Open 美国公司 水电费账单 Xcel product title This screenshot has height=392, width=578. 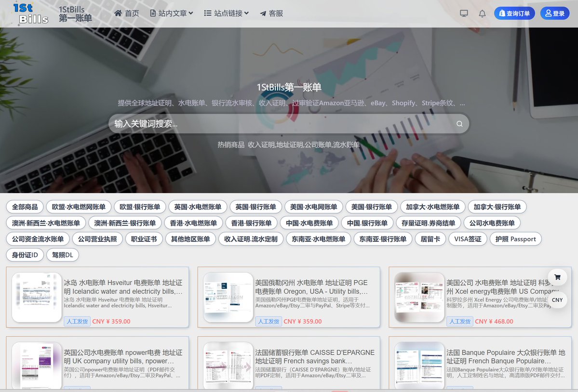(x=502, y=287)
